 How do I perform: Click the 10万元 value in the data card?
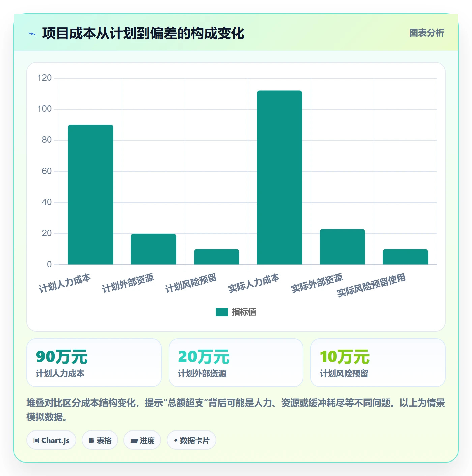(345, 357)
